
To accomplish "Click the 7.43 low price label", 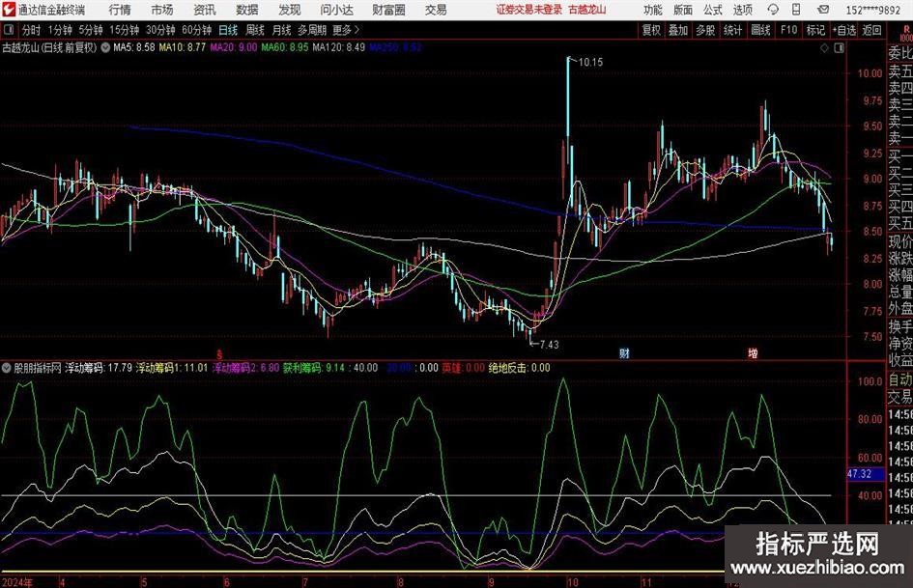I will 549,345.
